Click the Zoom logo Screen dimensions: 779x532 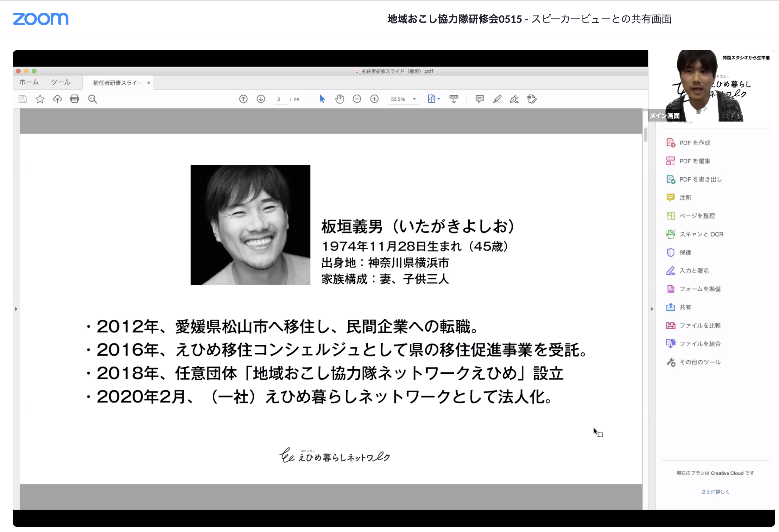click(x=41, y=19)
